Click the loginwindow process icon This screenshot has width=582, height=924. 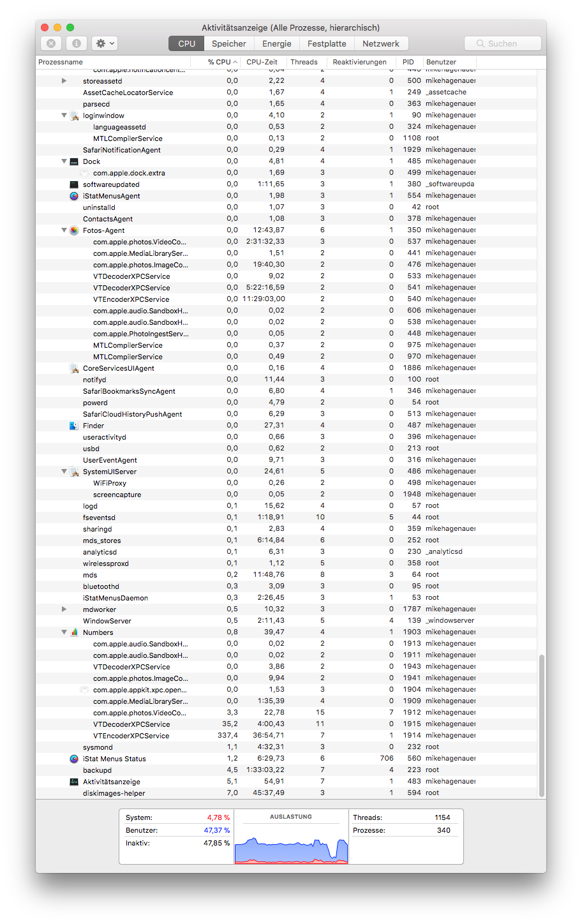(74, 115)
